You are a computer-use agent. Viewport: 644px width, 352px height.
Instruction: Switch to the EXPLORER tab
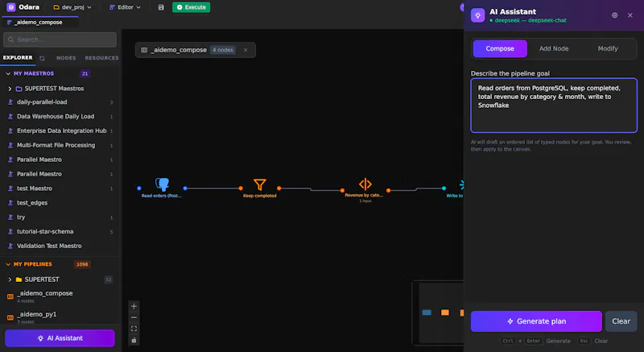coord(18,58)
